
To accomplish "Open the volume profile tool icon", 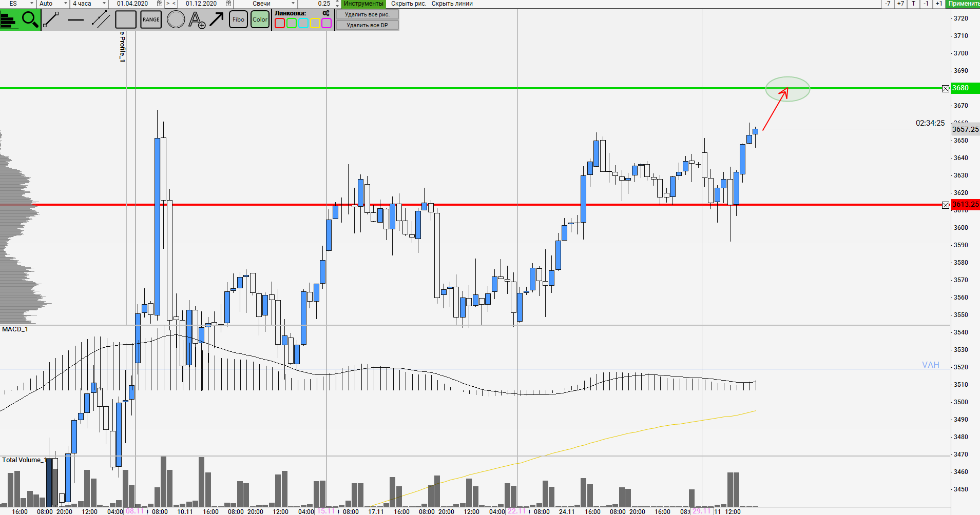I will coord(9,20).
